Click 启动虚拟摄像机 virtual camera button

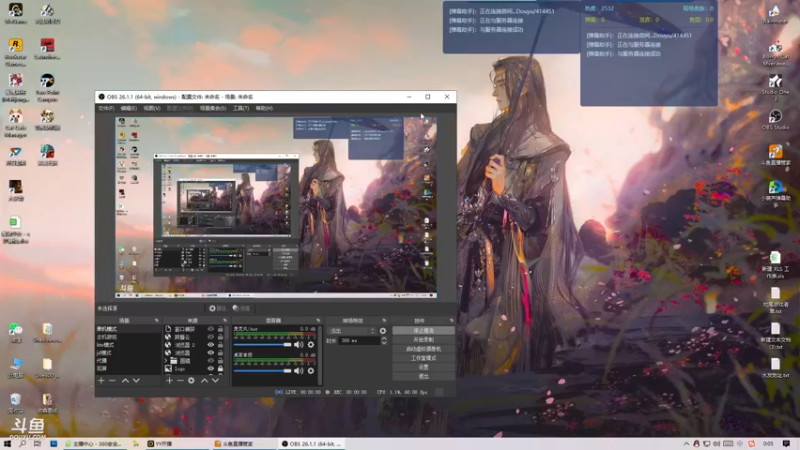(x=423, y=349)
